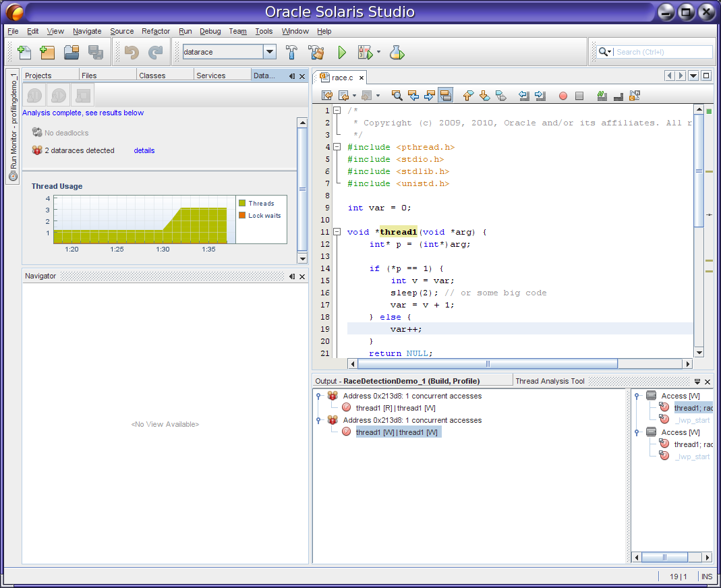Click the Next Bookmark icon
The height and width of the screenshot is (588, 721).
tap(485, 96)
